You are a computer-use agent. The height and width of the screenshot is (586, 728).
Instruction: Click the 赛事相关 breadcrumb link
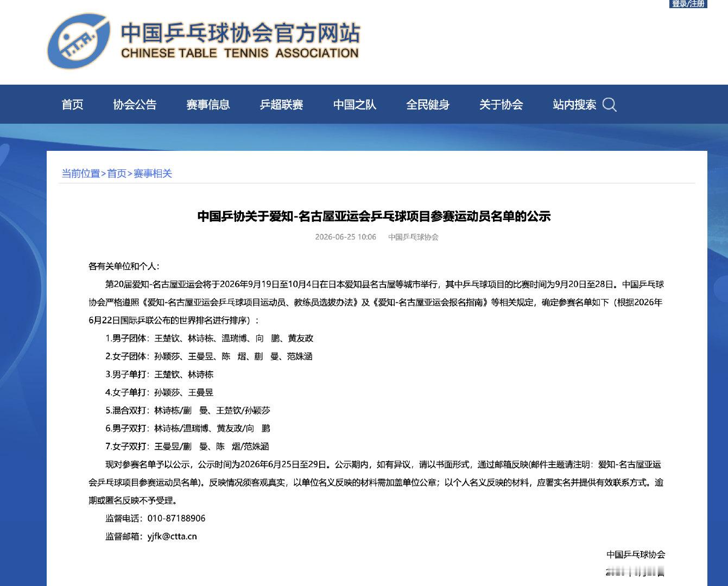pyautogui.click(x=153, y=174)
